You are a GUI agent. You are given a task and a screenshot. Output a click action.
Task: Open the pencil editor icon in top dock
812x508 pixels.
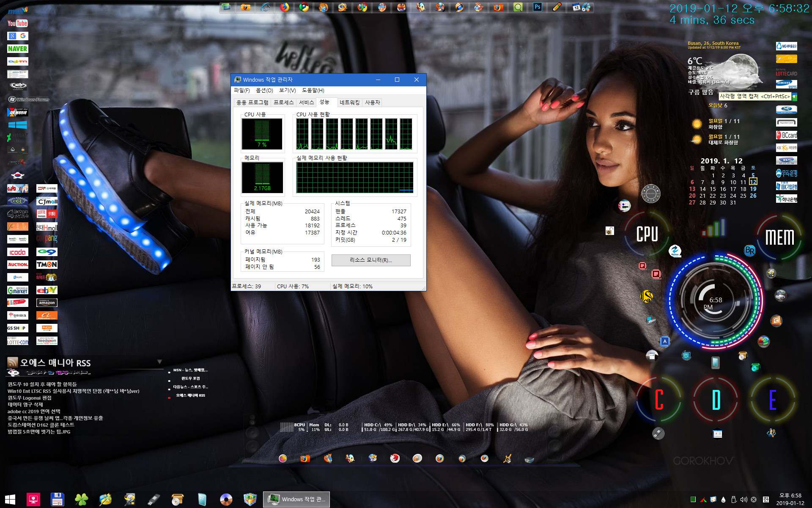557,7
